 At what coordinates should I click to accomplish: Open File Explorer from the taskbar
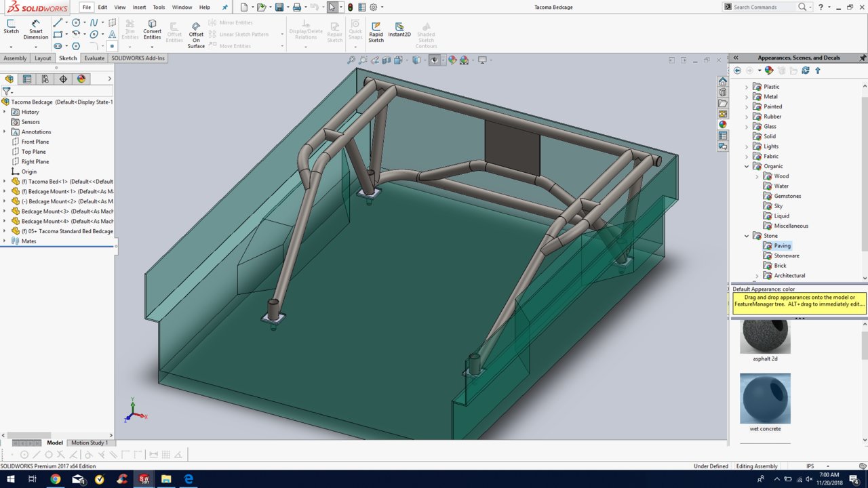point(166,479)
